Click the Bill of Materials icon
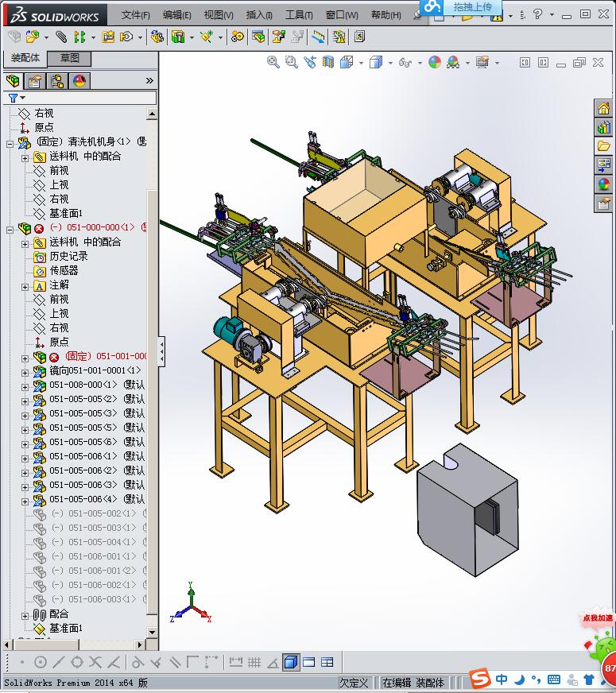Image resolution: width=616 pixels, height=693 pixels. click(x=258, y=37)
